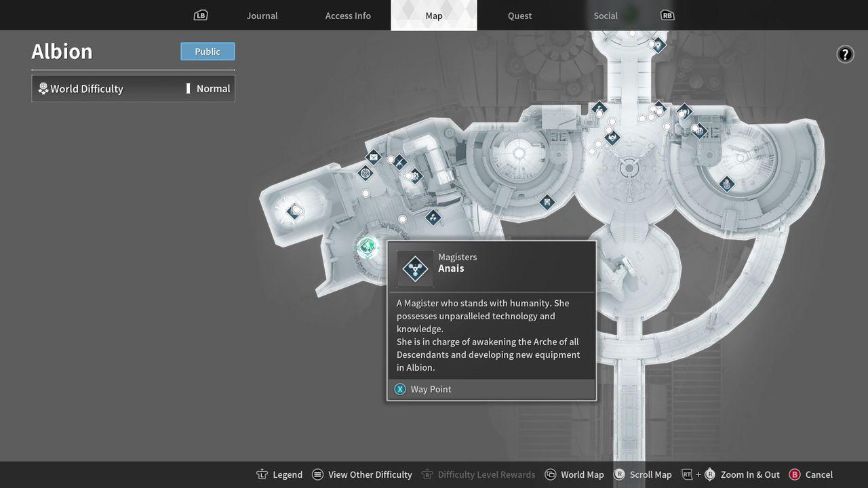The width and height of the screenshot is (868, 488).
Task: Select the crosshair target map icon
Action: tap(366, 174)
